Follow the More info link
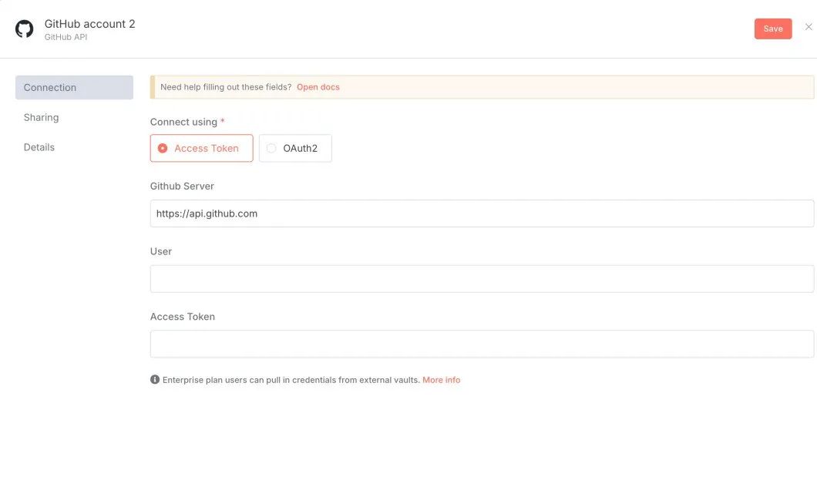This screenshot has width=817, height=504. 442,380
